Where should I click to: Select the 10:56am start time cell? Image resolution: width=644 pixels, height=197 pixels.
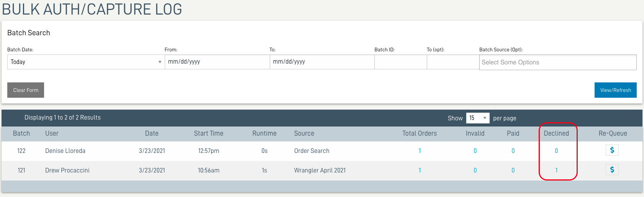208,171
